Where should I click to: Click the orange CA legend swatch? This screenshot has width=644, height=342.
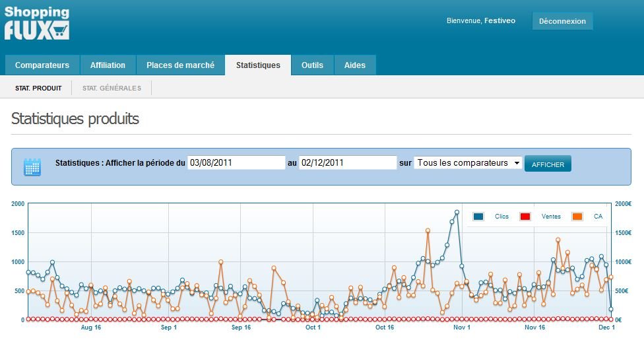(x=577, y=217)
